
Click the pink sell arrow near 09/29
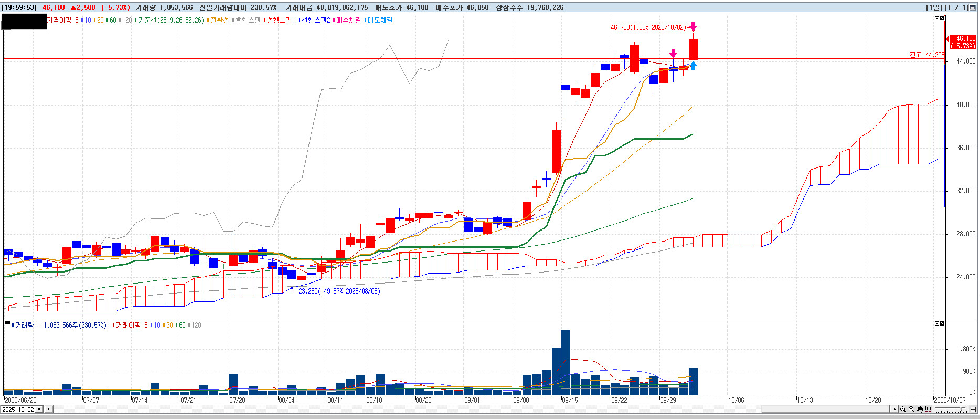point(673,53)
